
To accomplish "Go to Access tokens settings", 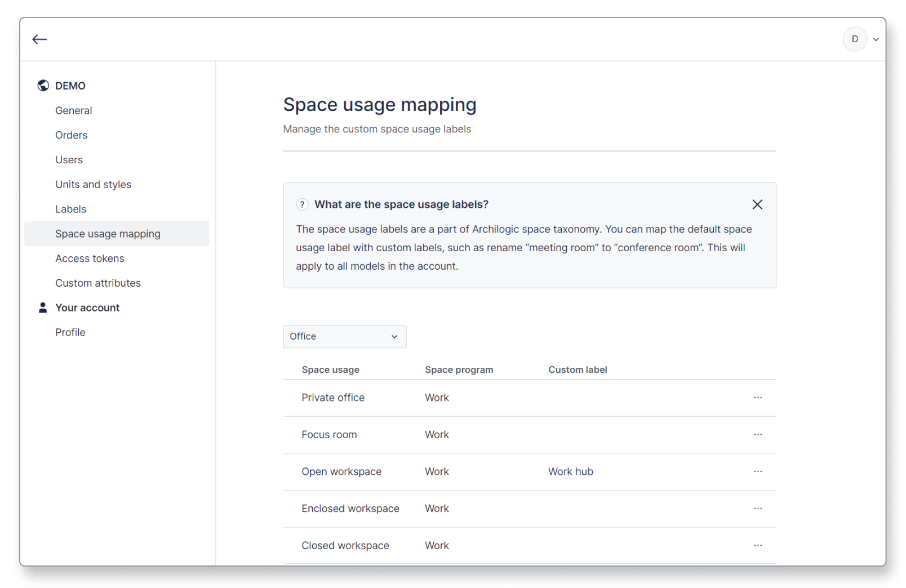I will pos(90,258).
